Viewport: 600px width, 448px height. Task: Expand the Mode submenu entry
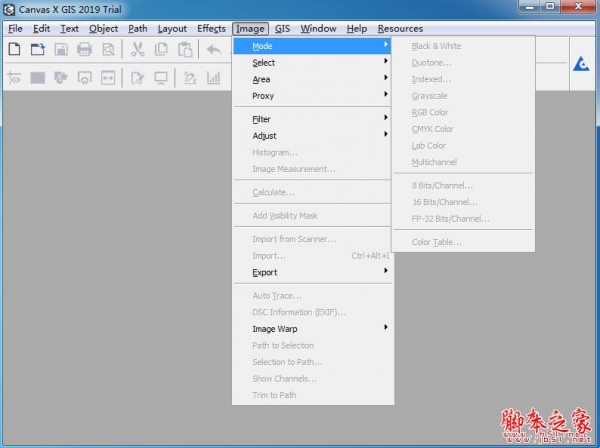click(x=312, y=46)
